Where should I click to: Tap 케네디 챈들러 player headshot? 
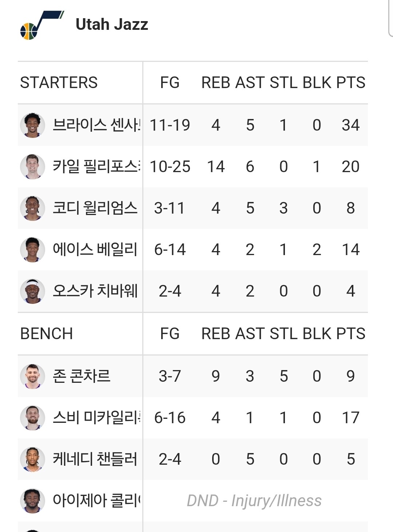(x=32, y=459)
